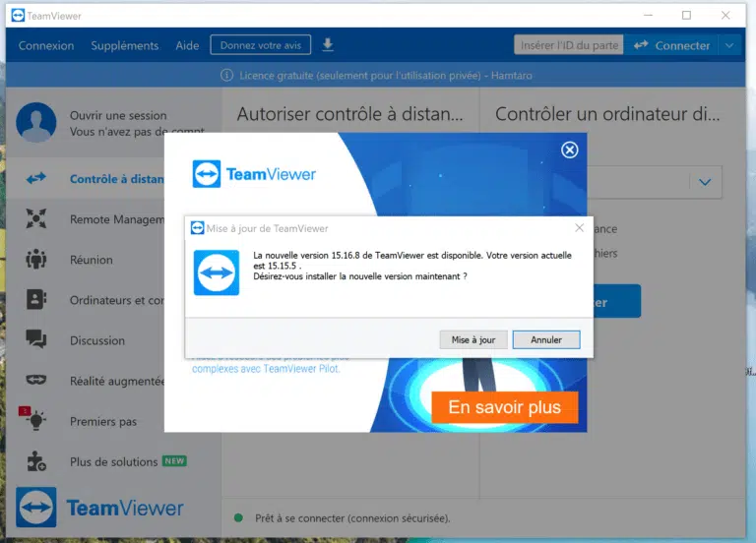This screenshot has height=543, width=756.
Task: Open the Aide menu
Action: click(x=188, y=46)
